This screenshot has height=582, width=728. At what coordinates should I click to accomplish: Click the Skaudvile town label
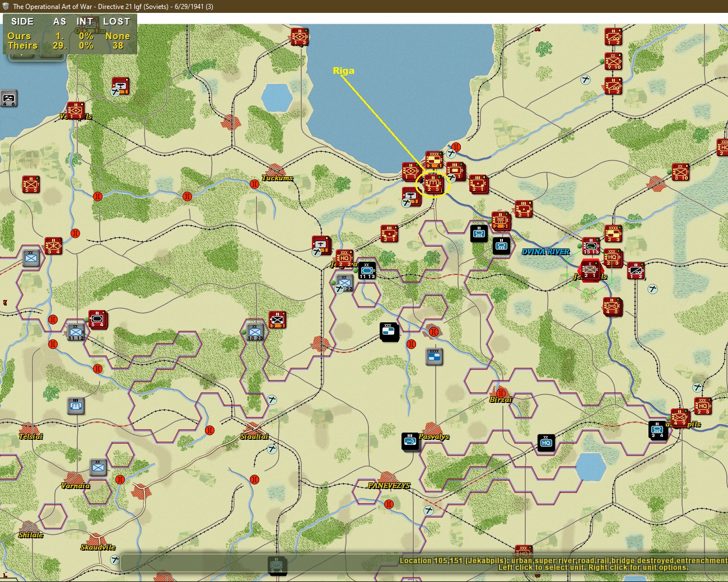click(98, 547)
